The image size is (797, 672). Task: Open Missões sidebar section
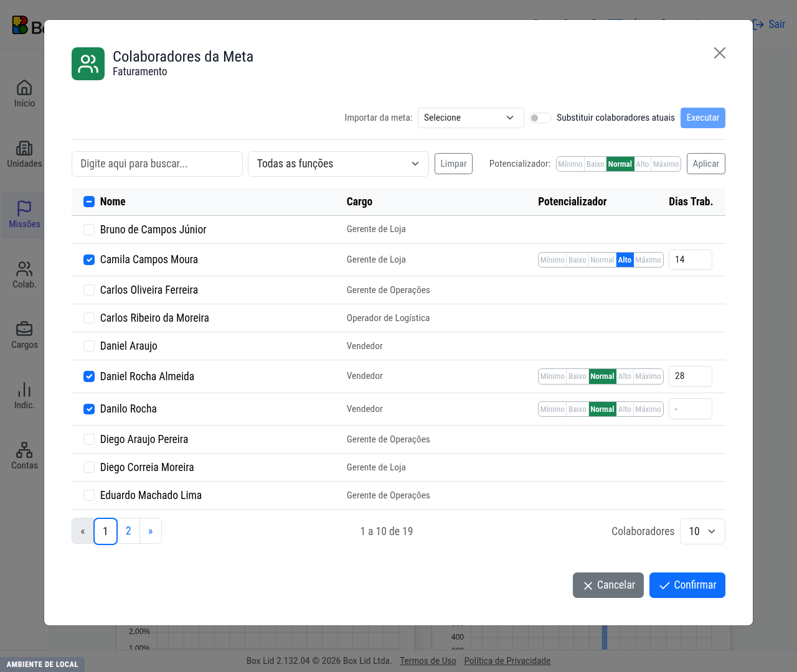[24, 215]
